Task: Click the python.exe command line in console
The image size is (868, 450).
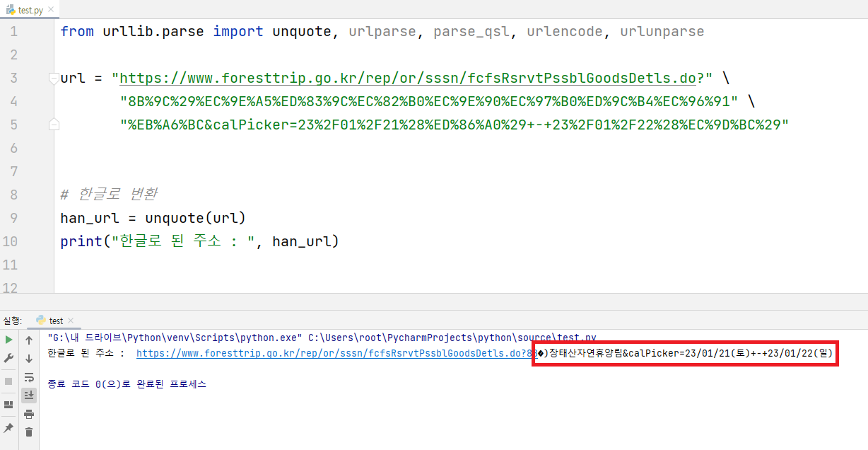Action: pos(322,337)
